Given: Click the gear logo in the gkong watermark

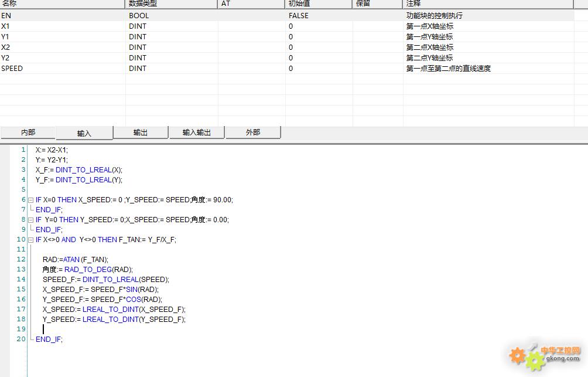Looking at the screenshot, I should (x=526, y=356).
